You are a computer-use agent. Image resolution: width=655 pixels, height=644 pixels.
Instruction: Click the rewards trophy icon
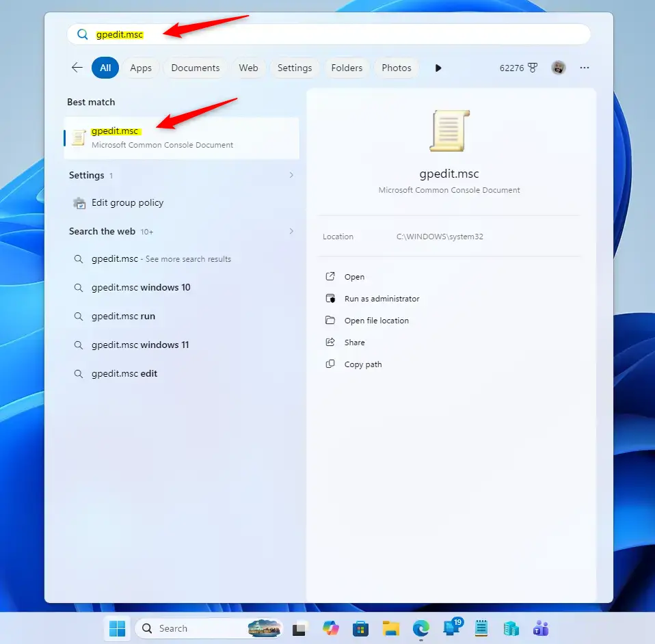click(533, 68)
